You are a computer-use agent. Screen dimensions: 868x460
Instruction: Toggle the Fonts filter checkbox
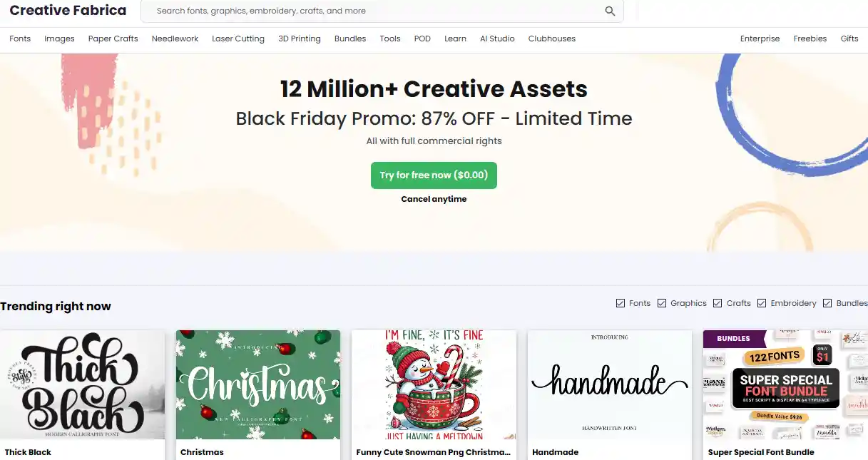point(621,302)
